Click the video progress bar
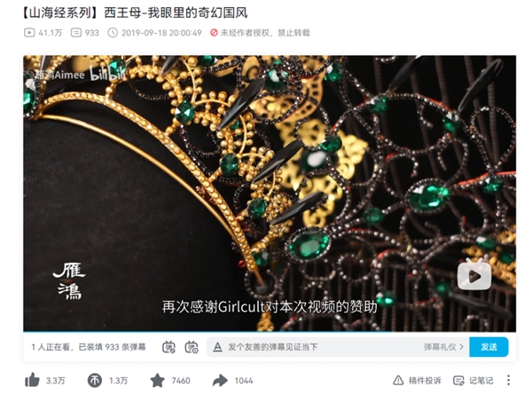Image resolution: width=532 pixels, height=395 pixels. (270, 331)
